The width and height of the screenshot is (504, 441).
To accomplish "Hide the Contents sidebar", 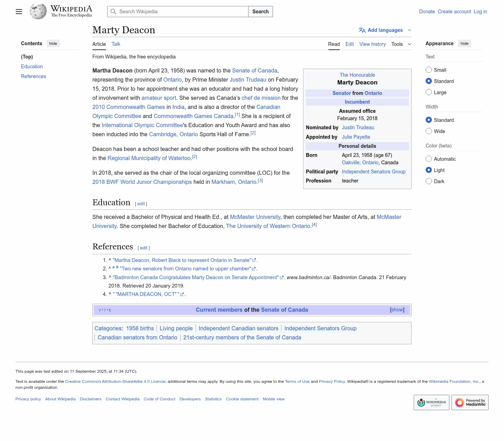I will pos(53,43).
